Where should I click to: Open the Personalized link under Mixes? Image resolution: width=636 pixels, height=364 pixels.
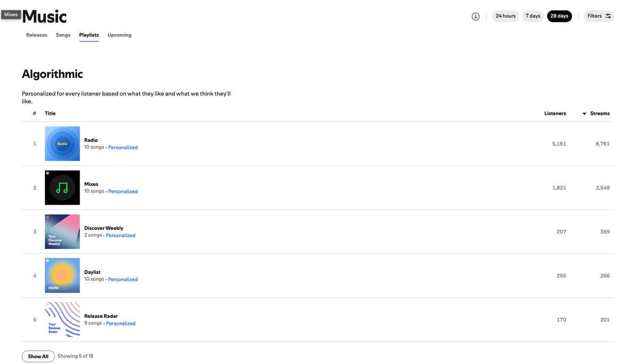(x=123, y=191)
